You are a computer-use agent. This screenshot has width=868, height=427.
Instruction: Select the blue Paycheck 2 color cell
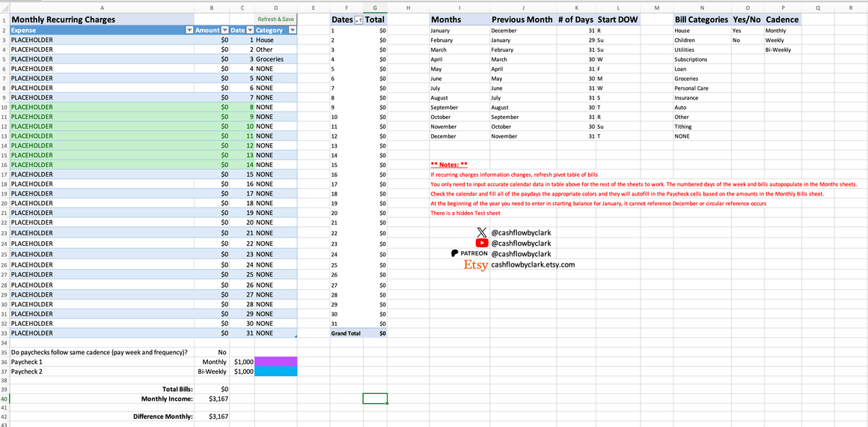pyautogui.click(x=275, y=372)
